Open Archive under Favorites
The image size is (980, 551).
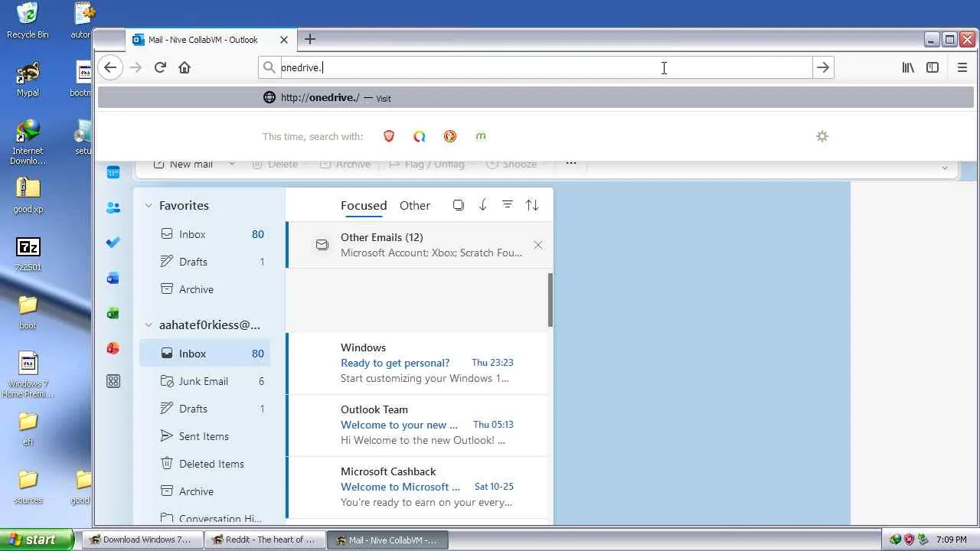[204, 289]
